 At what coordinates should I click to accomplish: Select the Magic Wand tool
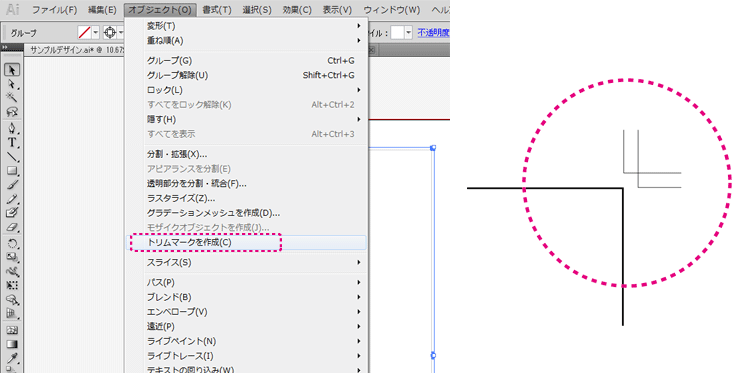[12, 98]
